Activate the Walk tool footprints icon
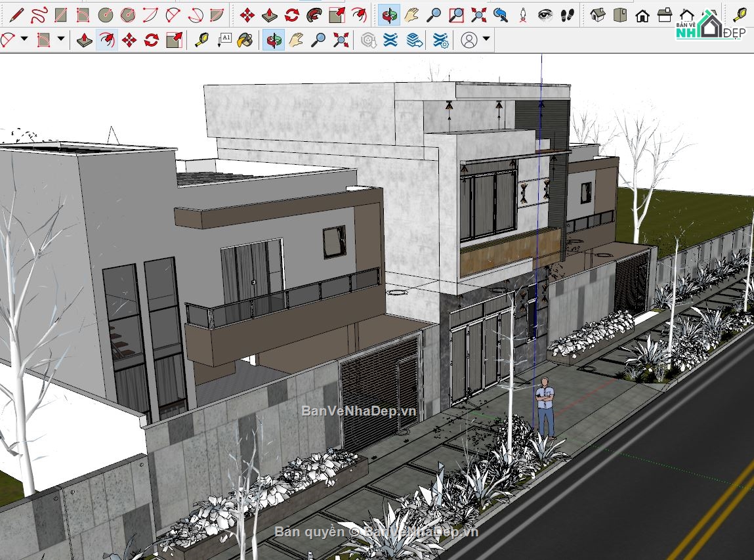Viewport: 754px width, 560px height. pos(568,15)
